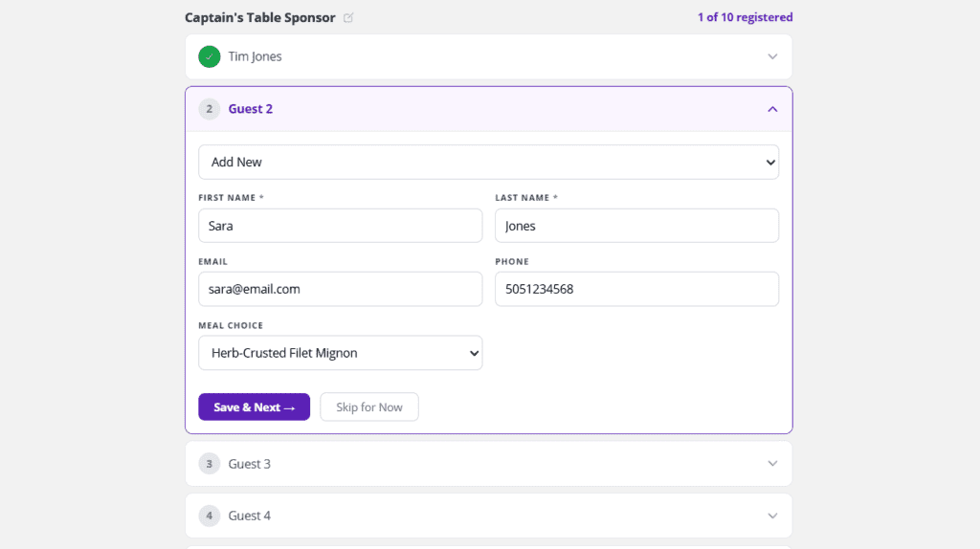Click the First Name field containing Sara

click(340, 226)
